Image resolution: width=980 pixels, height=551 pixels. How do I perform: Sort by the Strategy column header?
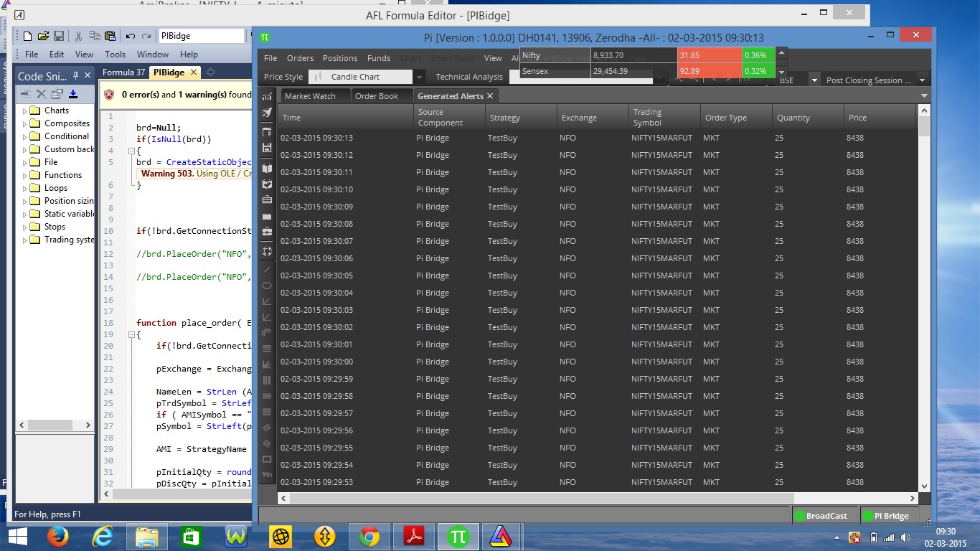(522, 118)
